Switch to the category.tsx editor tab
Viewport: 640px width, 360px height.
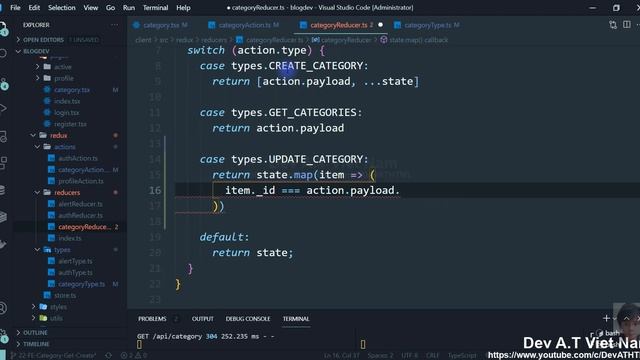[161, 25]
